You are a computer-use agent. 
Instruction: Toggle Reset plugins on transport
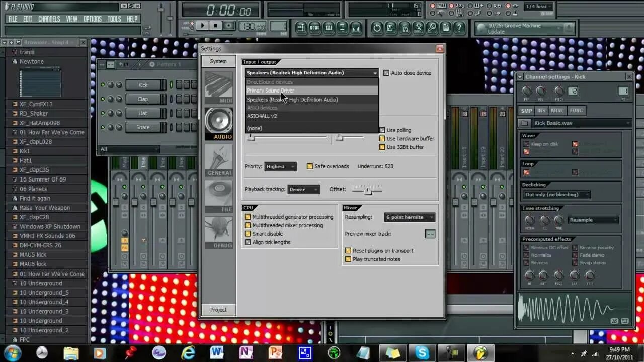click(348, 251)
